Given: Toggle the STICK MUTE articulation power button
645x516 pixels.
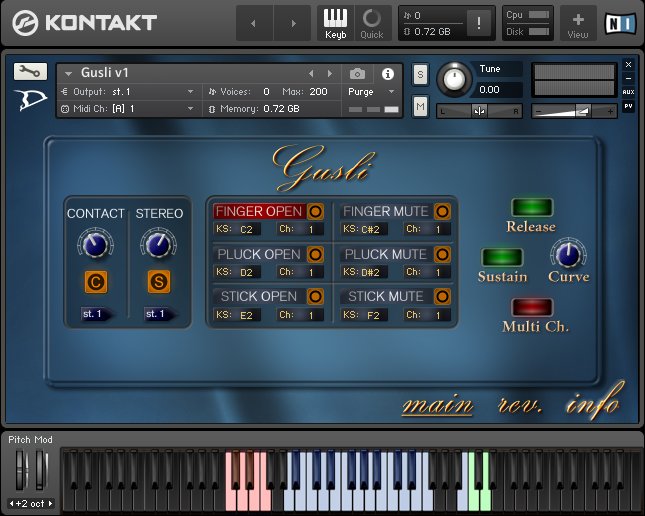Looking at the screenshot, I should [x=442, y=296].
